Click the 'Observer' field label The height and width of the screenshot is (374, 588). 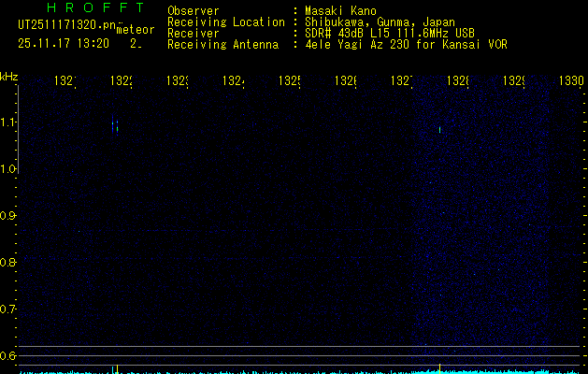tap(194, 11)
